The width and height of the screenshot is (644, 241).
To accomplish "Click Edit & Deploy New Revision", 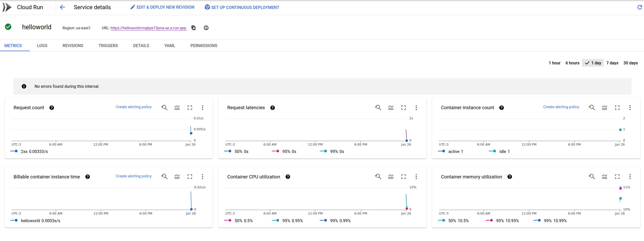I will click(x=162, y=7).
